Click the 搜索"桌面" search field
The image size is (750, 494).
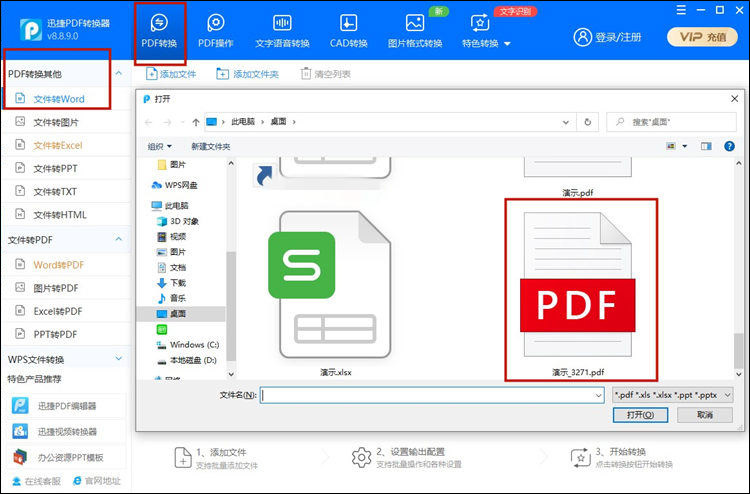click(x=672, y=122)
